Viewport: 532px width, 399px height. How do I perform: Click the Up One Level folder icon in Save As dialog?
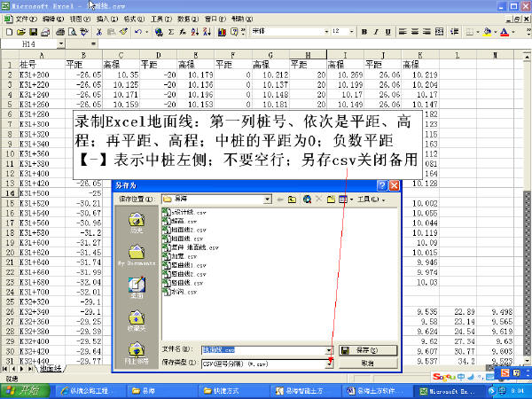[x=292, y=199]
